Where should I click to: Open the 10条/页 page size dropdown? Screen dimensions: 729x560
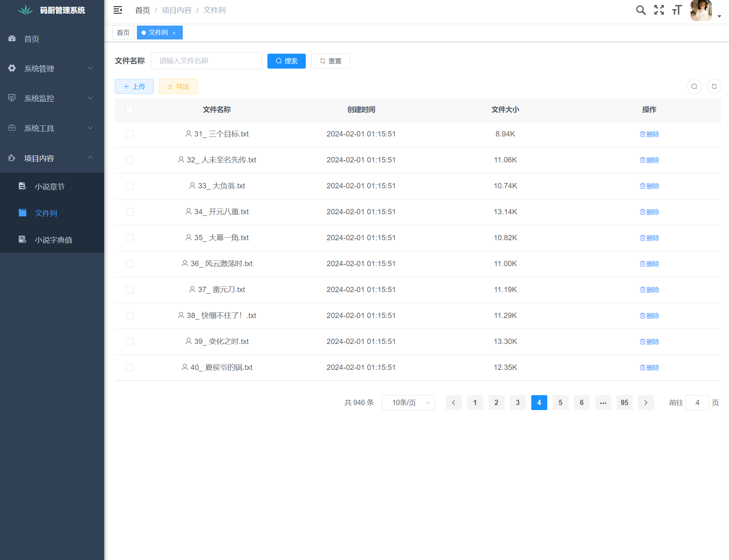pos(408,403)
